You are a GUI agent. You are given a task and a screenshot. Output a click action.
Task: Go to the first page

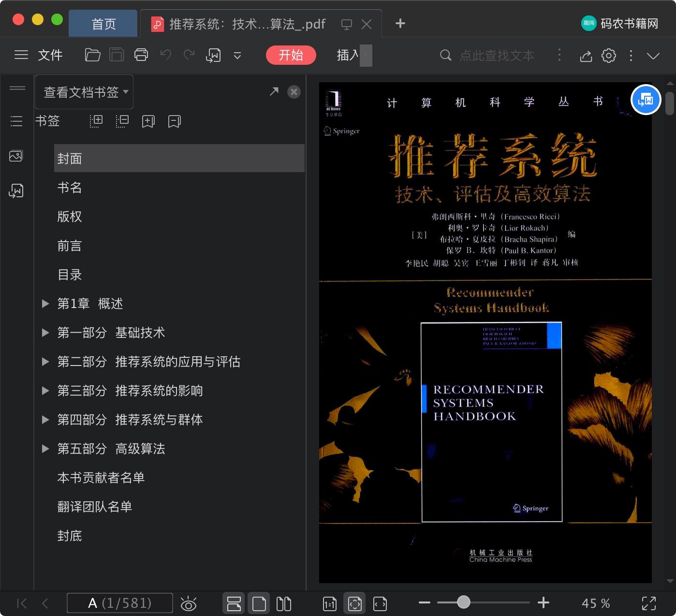coord(22,603)
